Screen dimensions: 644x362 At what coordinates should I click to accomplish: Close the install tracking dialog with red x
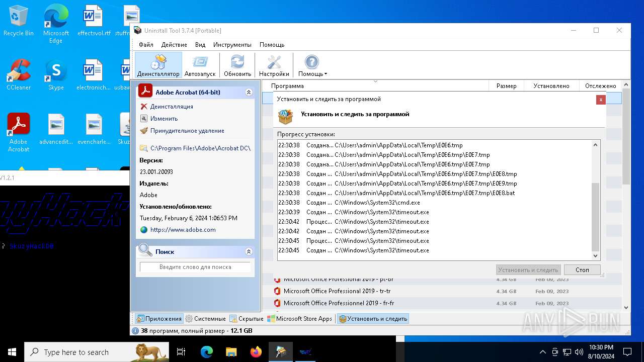pyautogui.click(x=601, y=100)
